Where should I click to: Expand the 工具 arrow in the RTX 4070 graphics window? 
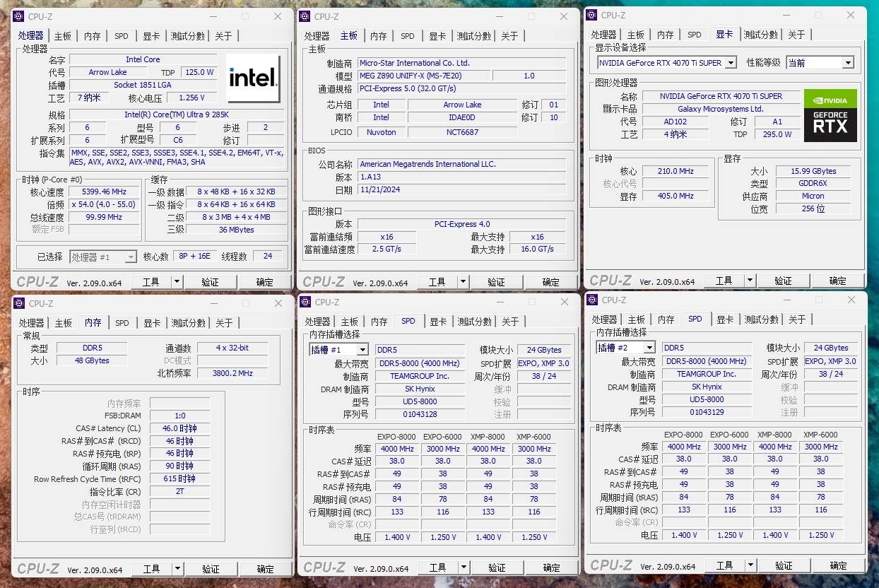click(750, 281)
